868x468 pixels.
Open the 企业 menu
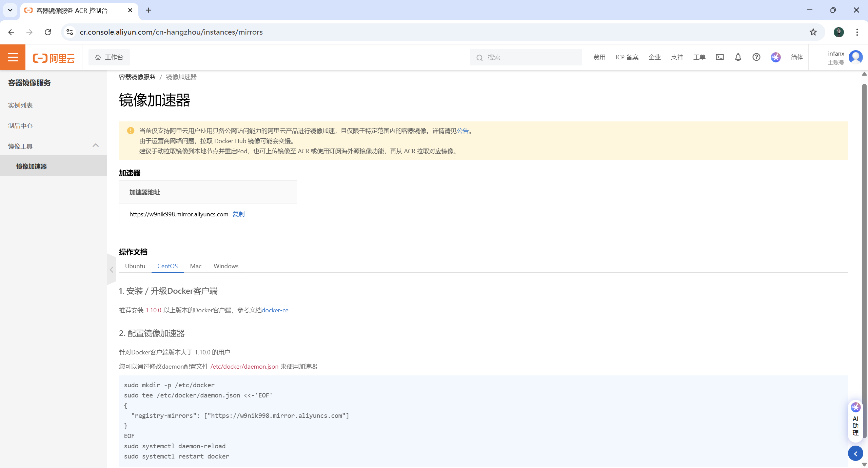coord(654,57)
